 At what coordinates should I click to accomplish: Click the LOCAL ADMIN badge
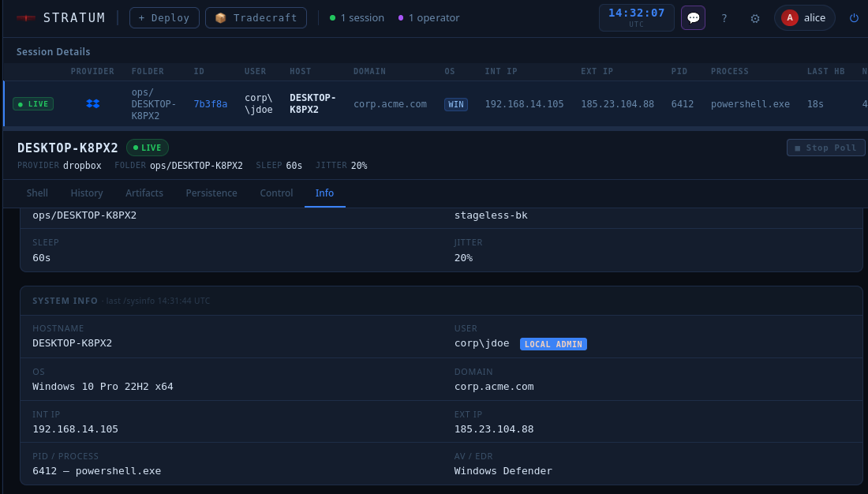[x=553, y=344]
